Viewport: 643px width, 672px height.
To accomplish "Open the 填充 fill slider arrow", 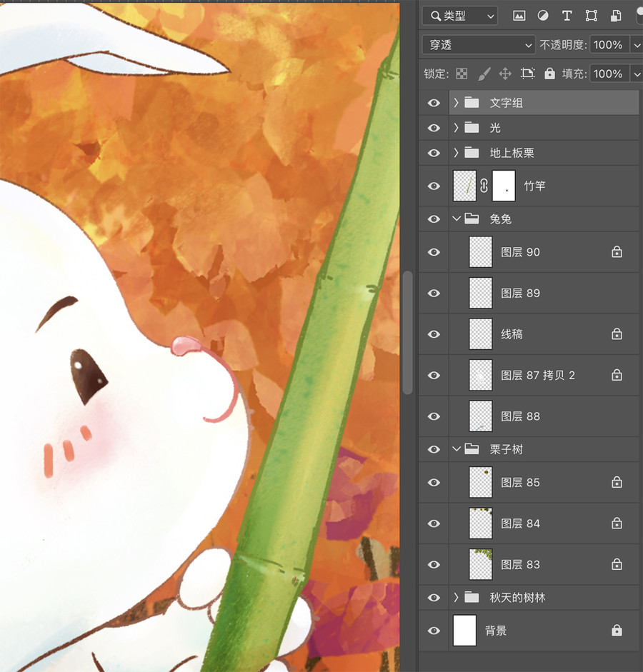I will click(637, 74).
